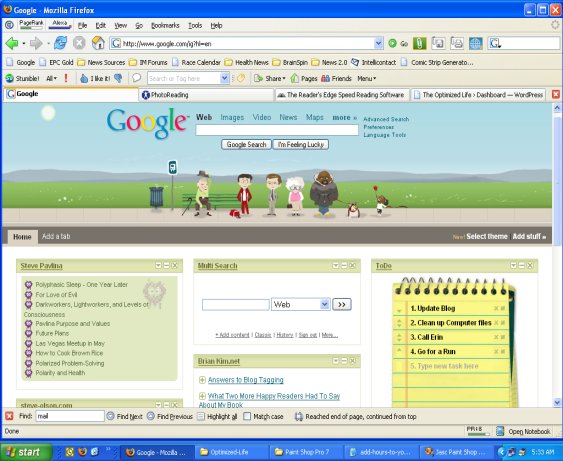Open Optimized-Life folder in the taskbar

231,452
